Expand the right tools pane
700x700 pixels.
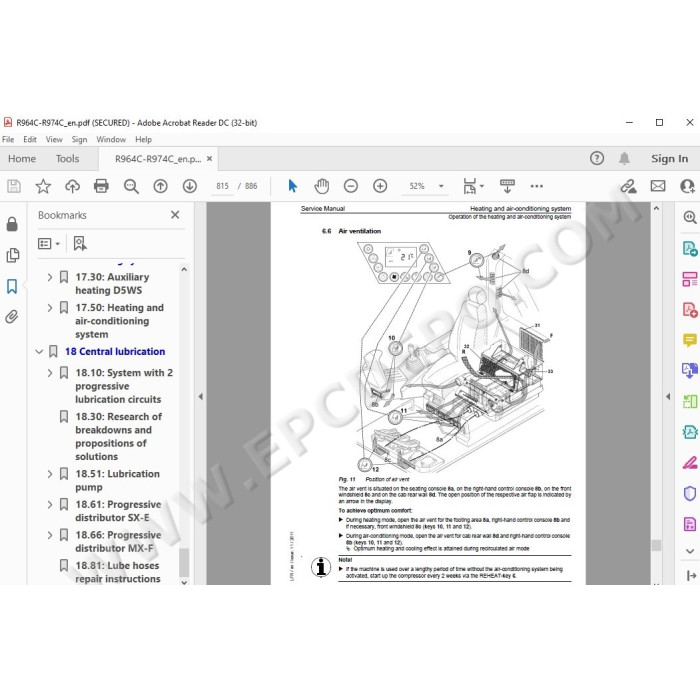click(692, 575)
